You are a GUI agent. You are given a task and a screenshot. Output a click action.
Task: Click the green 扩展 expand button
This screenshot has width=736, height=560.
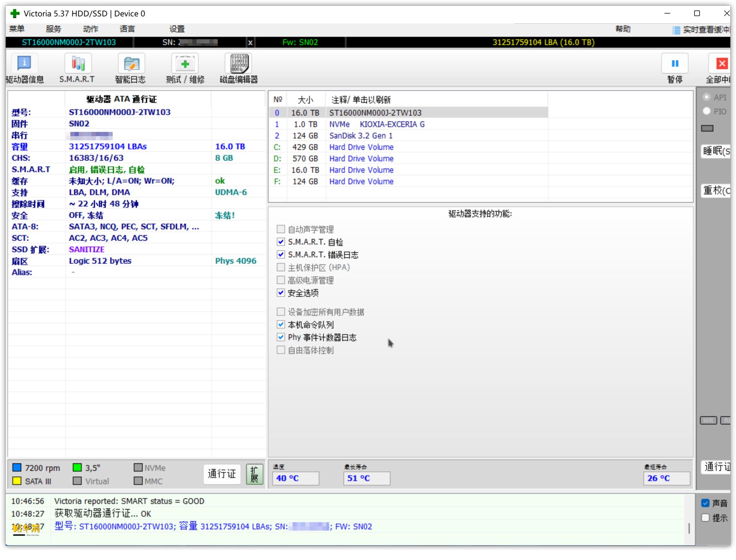[x=254, y=475]
